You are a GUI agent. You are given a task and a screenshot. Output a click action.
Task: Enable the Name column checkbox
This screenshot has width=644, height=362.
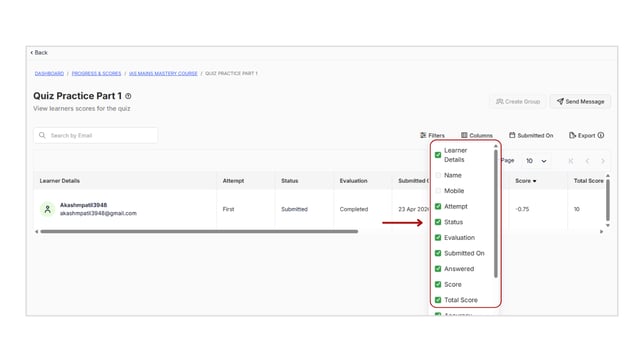click(438, 175)
